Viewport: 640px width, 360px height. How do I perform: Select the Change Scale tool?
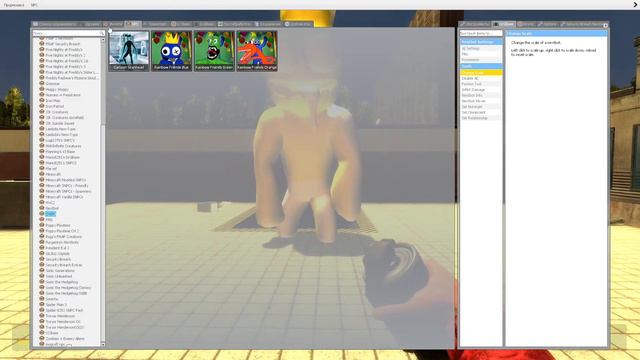pos(481,73)
